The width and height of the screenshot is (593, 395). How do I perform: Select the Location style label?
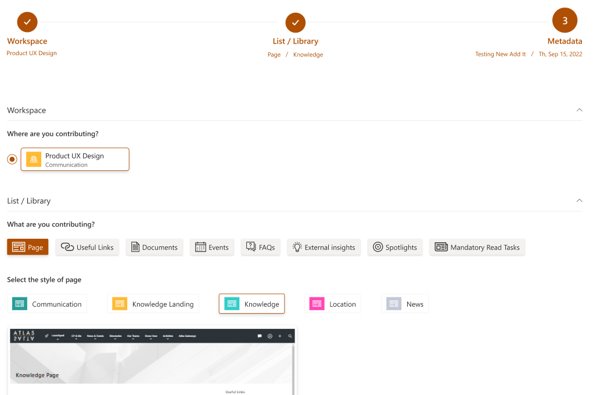343,304
